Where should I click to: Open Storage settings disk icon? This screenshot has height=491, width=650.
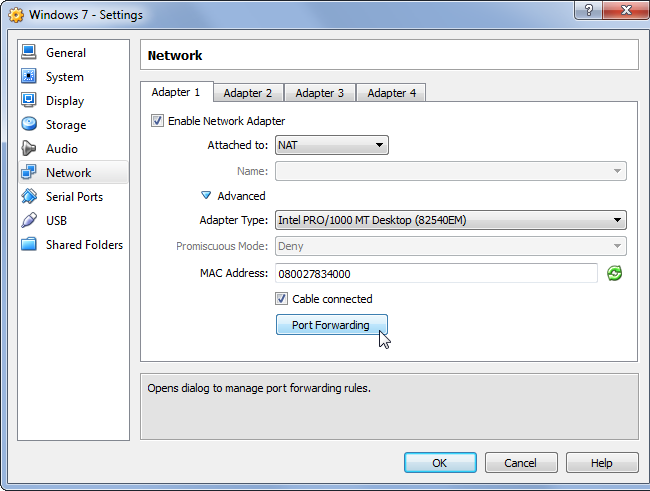(x=29, y=125)
